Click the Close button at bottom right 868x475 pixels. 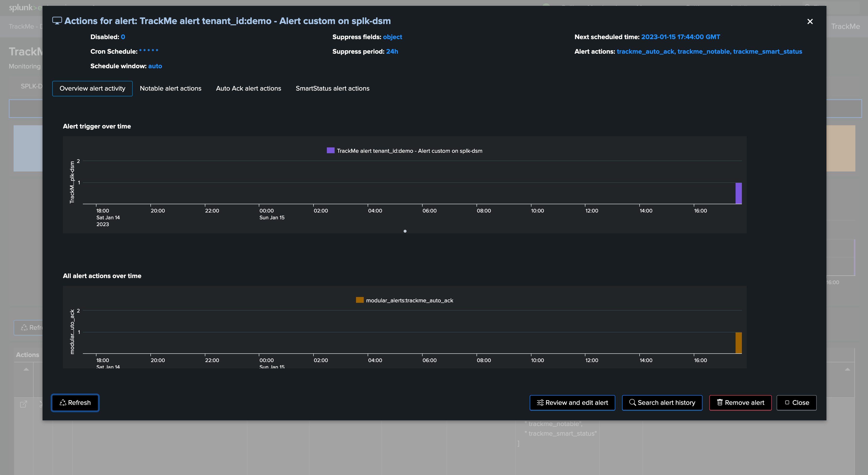pos(797,403)
